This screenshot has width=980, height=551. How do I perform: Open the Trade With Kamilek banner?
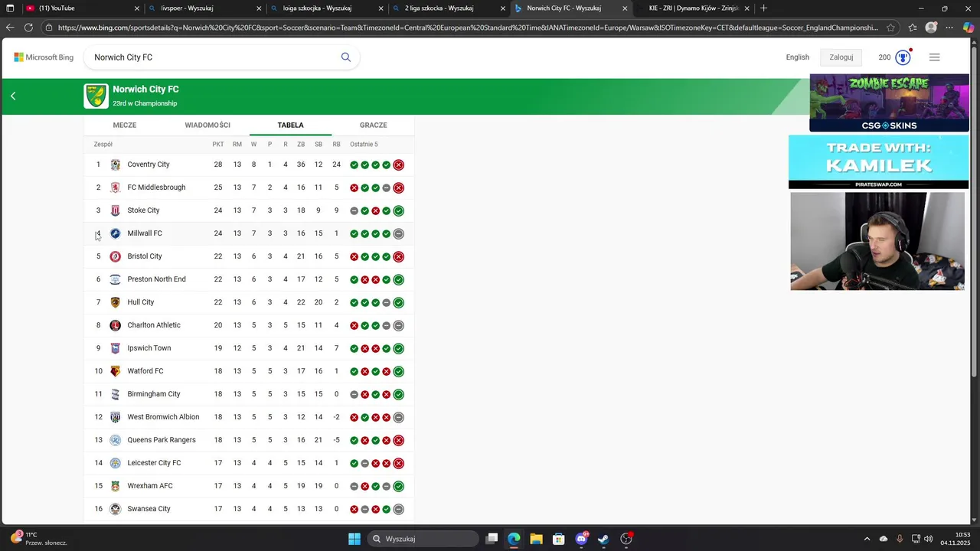point(878,162)
